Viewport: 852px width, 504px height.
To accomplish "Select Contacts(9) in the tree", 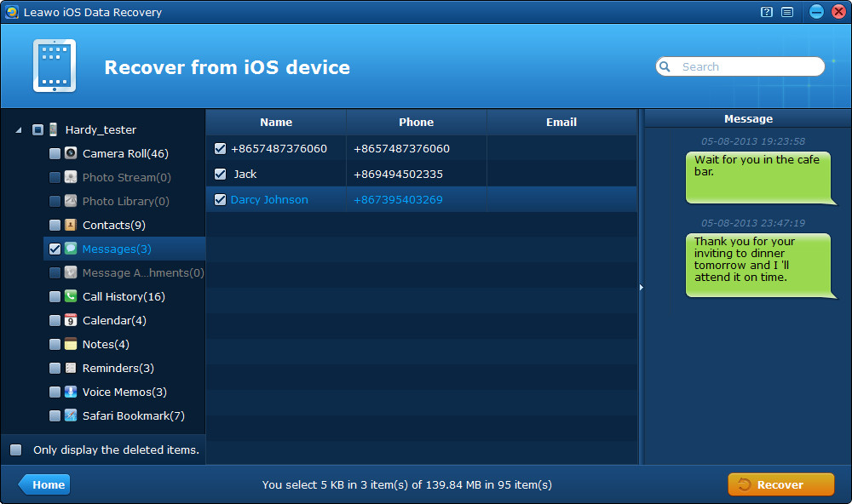I will tap(113, 225).
